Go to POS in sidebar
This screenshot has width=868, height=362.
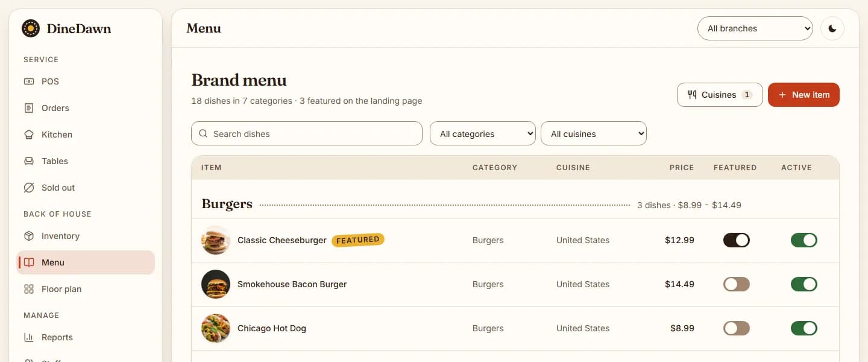point(86,81)
